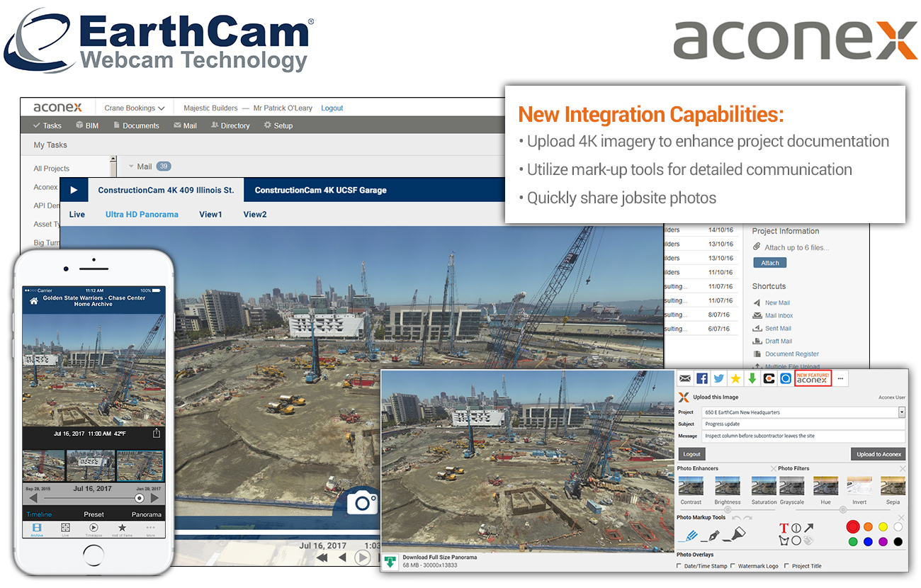Select the fountain pen markup tool

[711, 536]
